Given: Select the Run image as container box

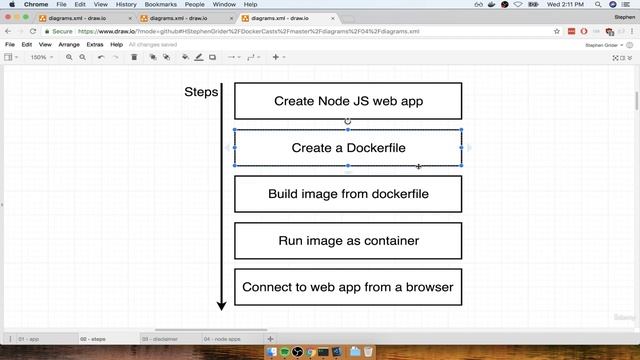Looking at the screenshot, I should (x=348, y=240).
